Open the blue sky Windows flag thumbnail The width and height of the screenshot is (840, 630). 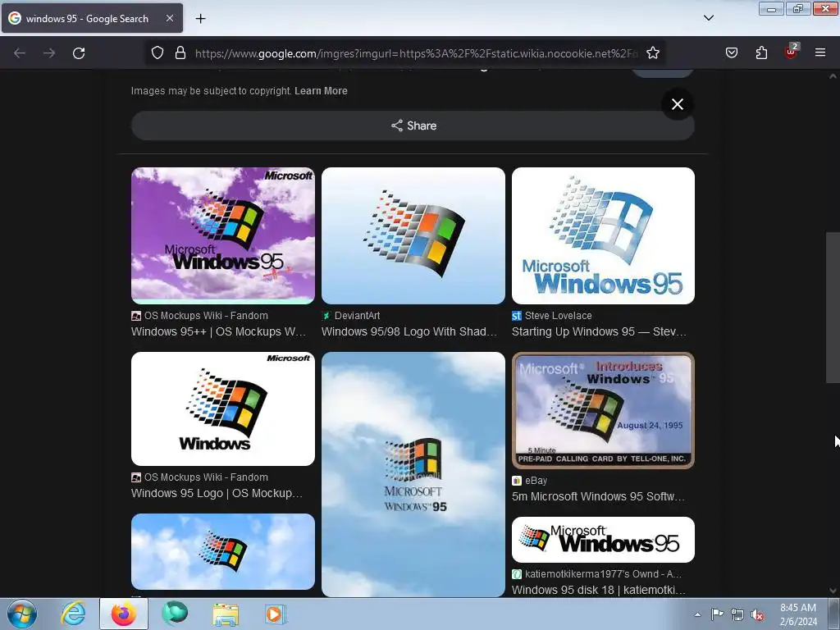click(x=223, y=552)
